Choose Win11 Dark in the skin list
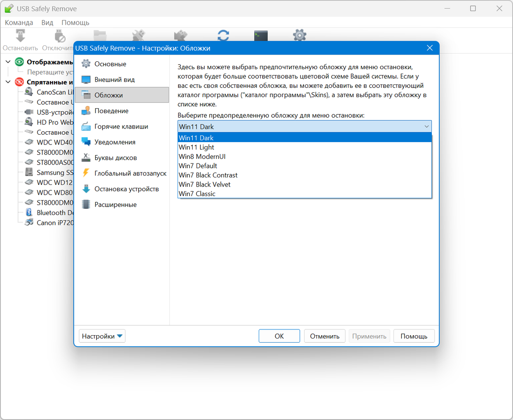 (x=305, y=138)
